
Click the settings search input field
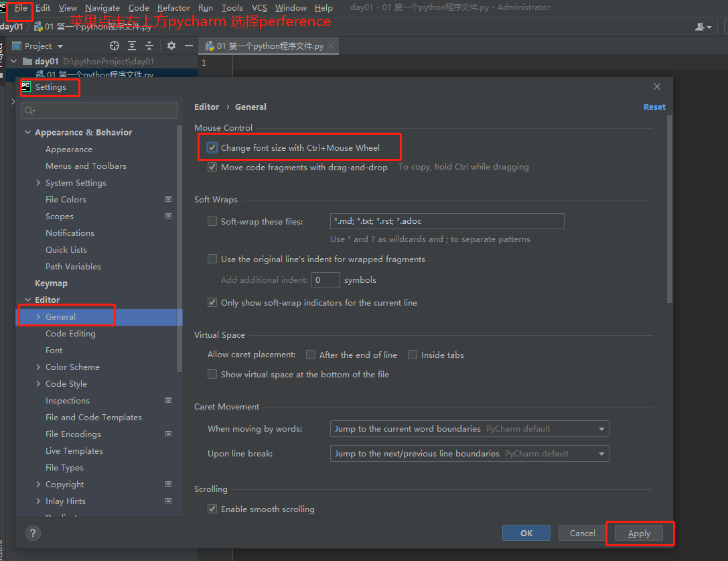[x=100, y=111]
